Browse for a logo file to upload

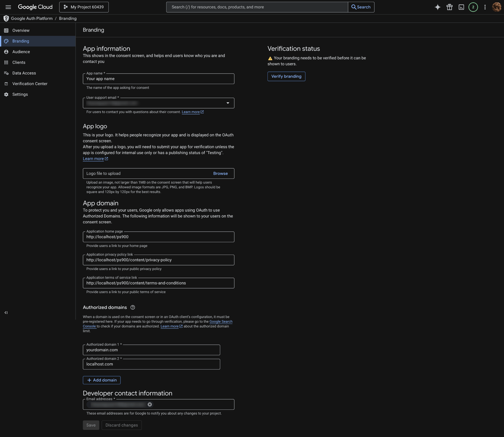pos(220,173)
